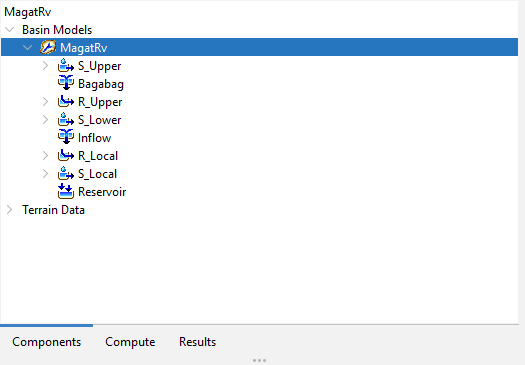
Task: Click the S_Upper subbasin icon
Action: click(x=66, y=65)
